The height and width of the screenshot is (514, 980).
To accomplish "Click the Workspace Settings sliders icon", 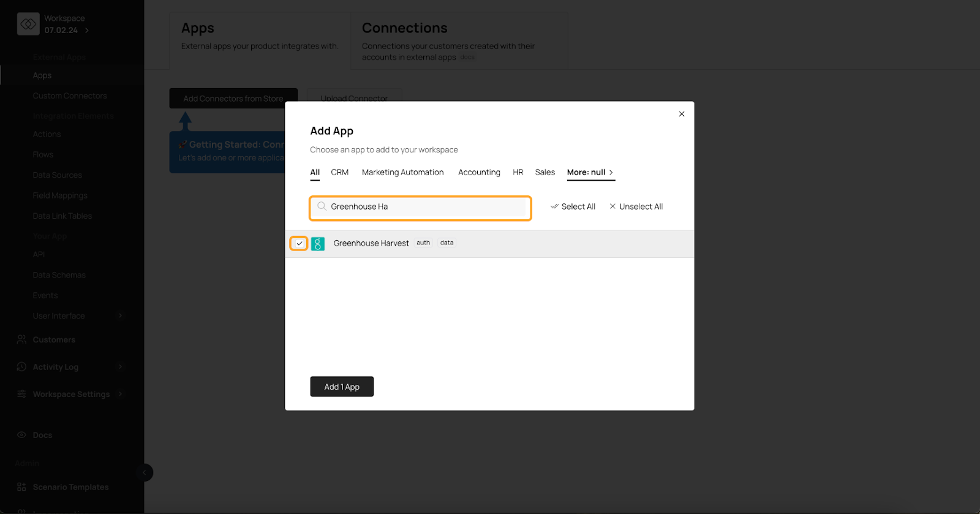I will click(x=21, y=394).
